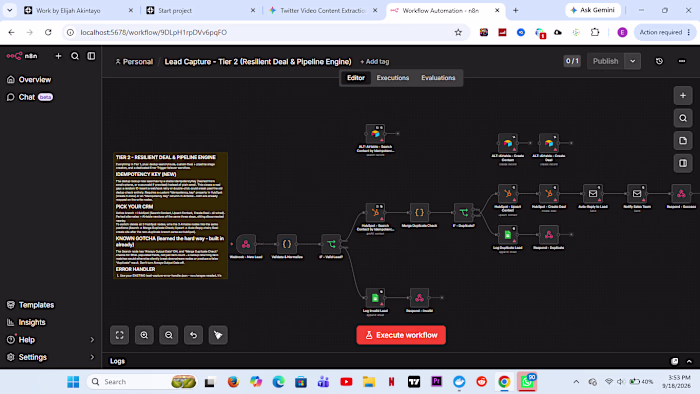Open the Merge Duplicate Check code node
Screen dimensions: 700x394
419,213
